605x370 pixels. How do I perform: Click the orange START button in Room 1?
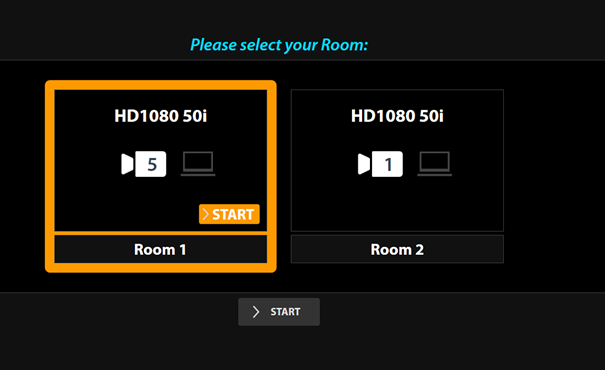click(229, 214)
